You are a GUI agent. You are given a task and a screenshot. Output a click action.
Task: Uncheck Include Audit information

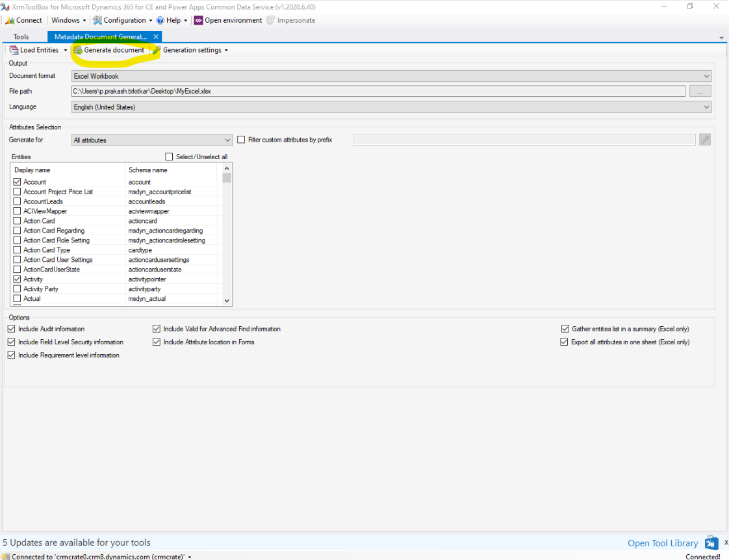(11, 329)
